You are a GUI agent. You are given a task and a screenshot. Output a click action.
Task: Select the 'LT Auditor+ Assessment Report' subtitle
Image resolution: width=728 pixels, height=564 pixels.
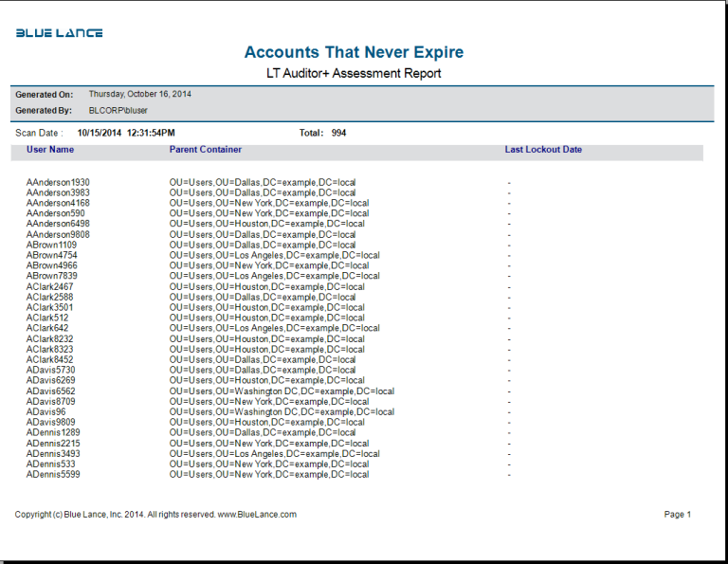354,73
